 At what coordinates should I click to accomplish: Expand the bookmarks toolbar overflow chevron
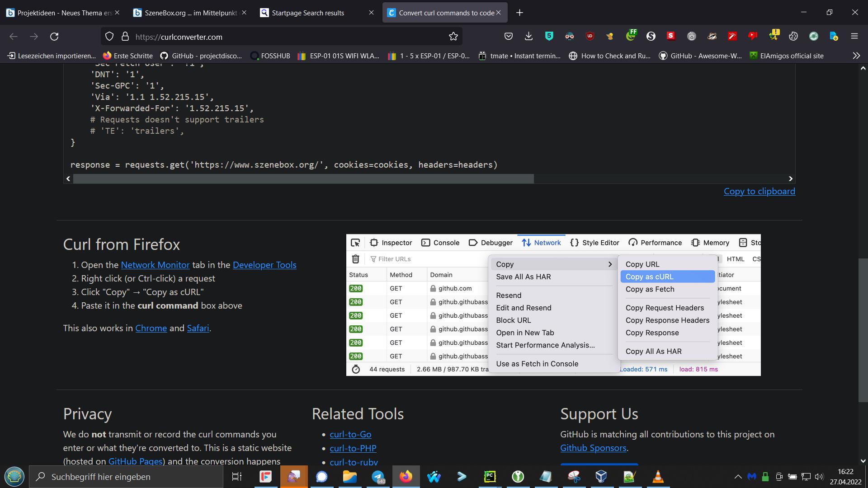click(x=856, y=56)
